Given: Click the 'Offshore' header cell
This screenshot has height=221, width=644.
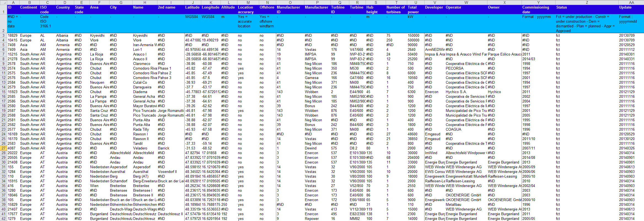Looking at the screenshot, I should pyautogui.click(x=267, y=10).
